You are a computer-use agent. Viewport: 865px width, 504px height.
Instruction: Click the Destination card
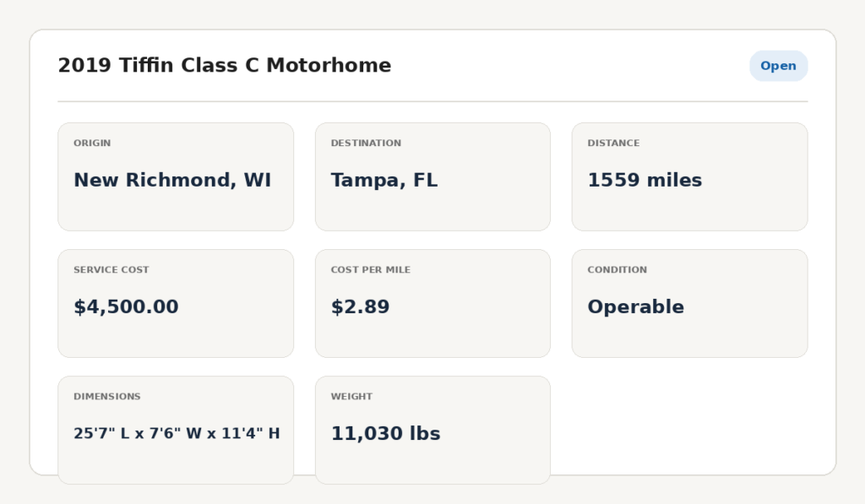tap(432, 176)
